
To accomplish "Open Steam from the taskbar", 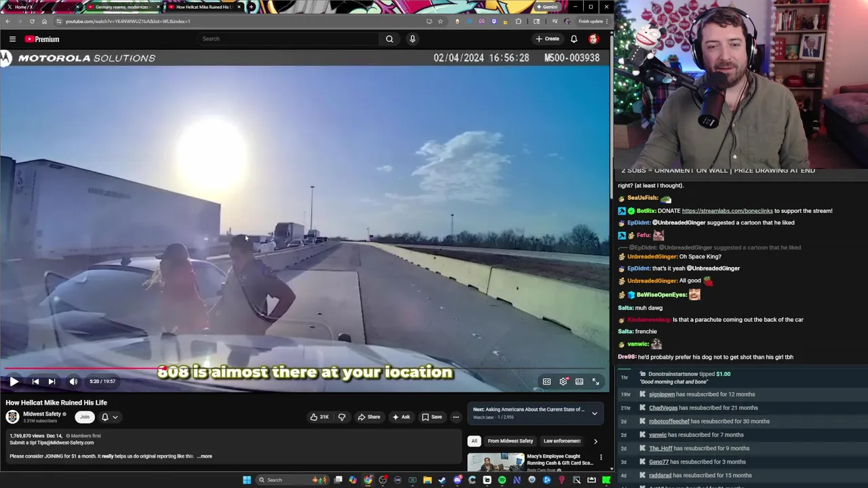I will [x=441, y=480].
